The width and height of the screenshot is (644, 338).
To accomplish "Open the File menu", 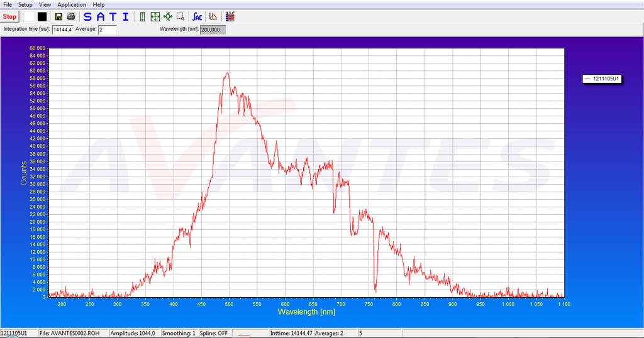I will coord(8,4).
